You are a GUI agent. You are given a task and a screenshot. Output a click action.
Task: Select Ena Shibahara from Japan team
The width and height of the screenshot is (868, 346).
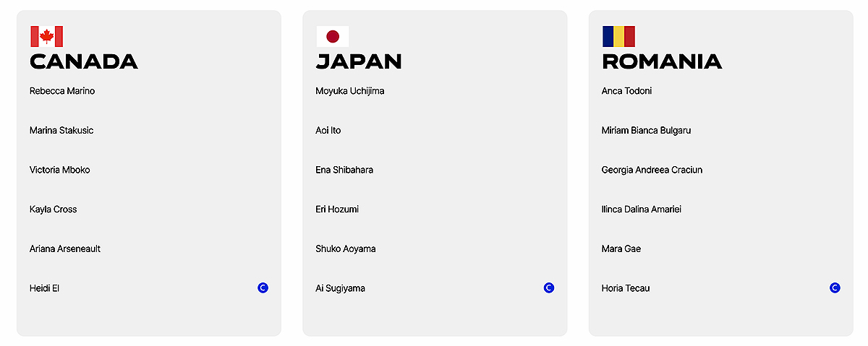pyautogui.click(x=344, y=170)
